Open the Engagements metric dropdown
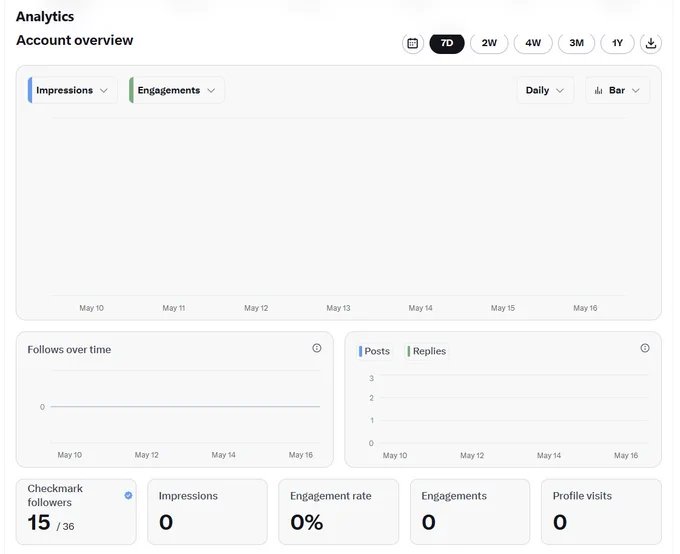 click(177, 90)
